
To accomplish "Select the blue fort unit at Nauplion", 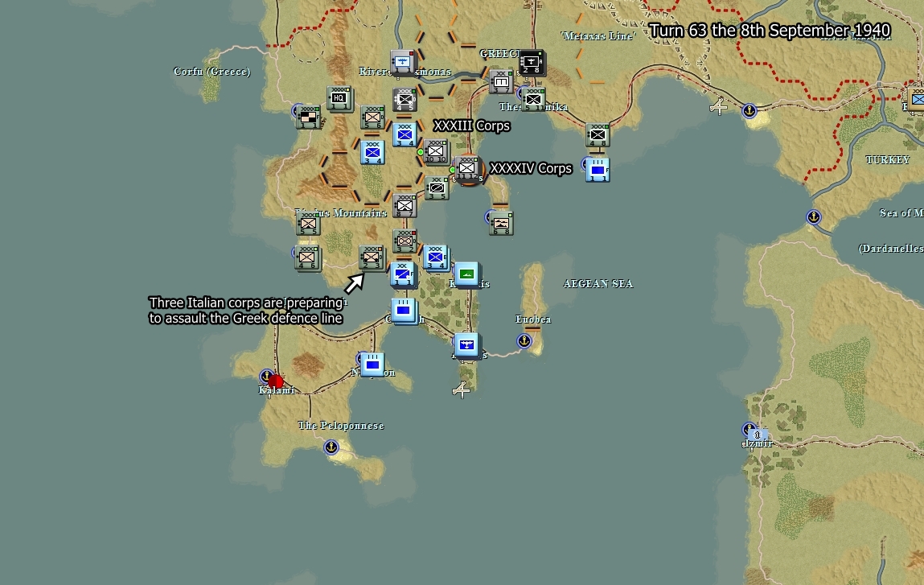I will point(372,365).
